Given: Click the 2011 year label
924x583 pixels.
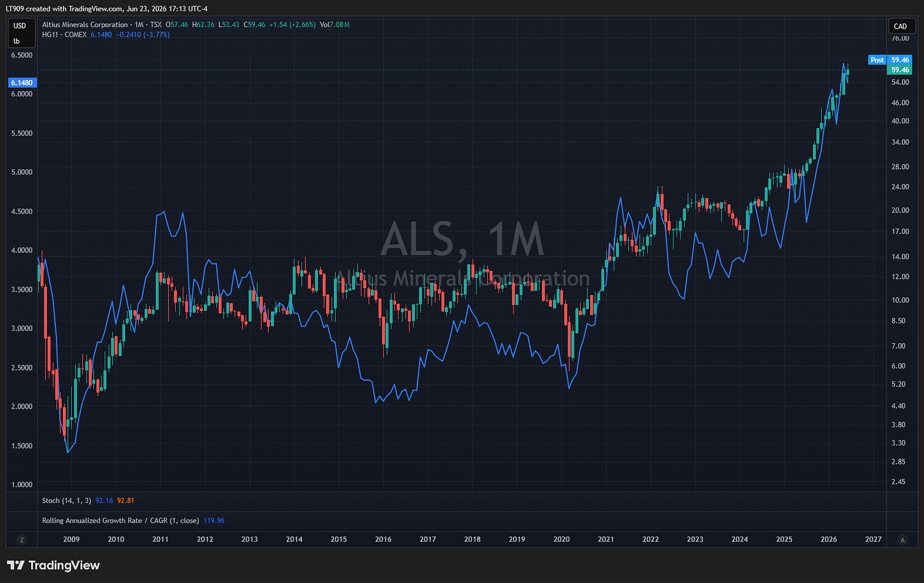Looking at the screenshot, I should pyautogui.click(x=160, y=539).
